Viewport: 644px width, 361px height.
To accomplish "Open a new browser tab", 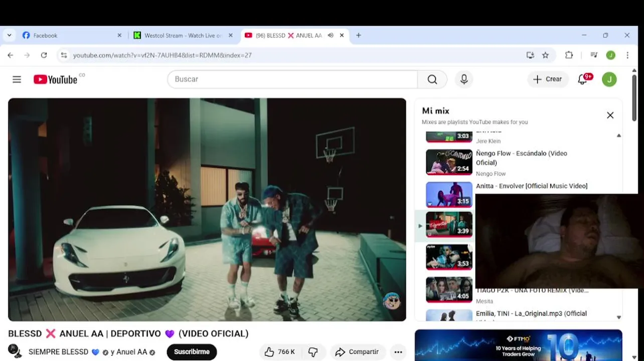I will [x=358, y=36].
